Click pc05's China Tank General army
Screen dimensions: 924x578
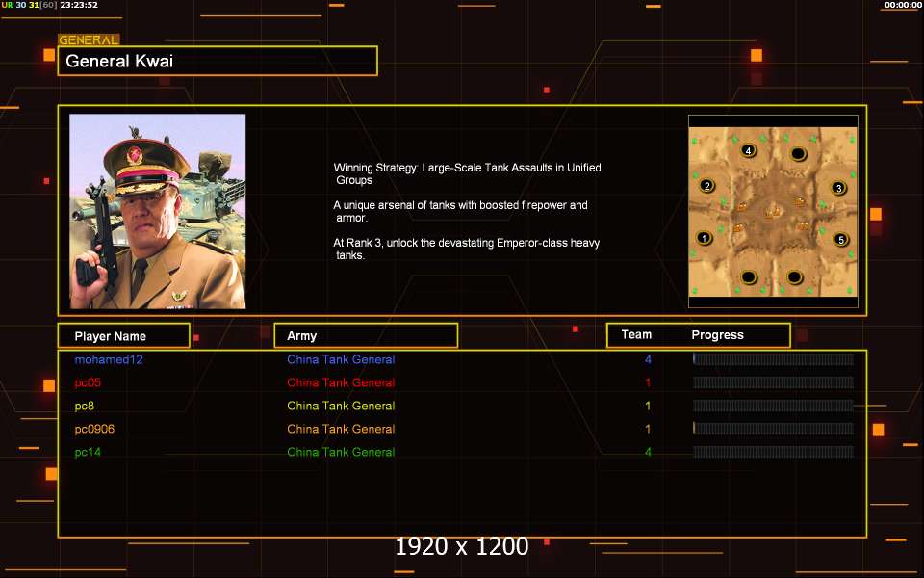click(341, 382)
